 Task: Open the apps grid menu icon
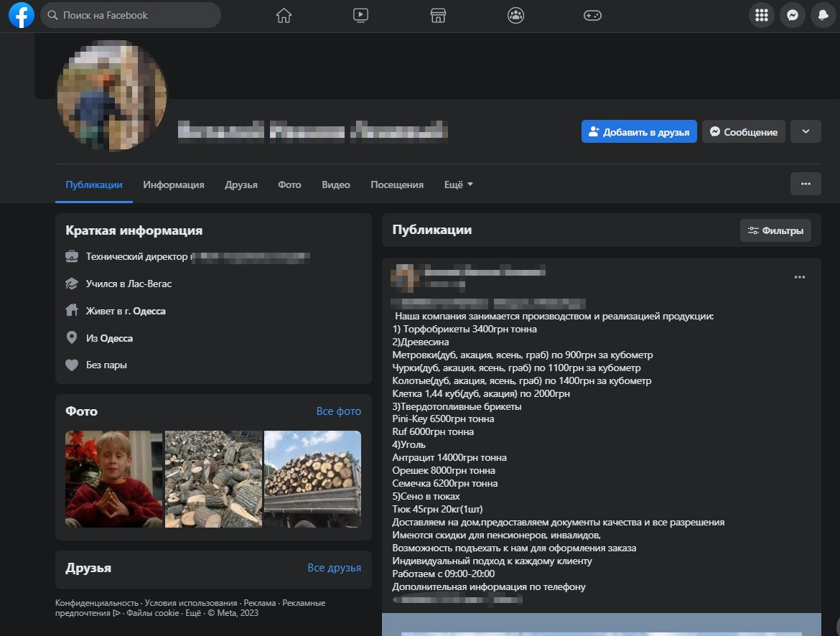[762, 15]
